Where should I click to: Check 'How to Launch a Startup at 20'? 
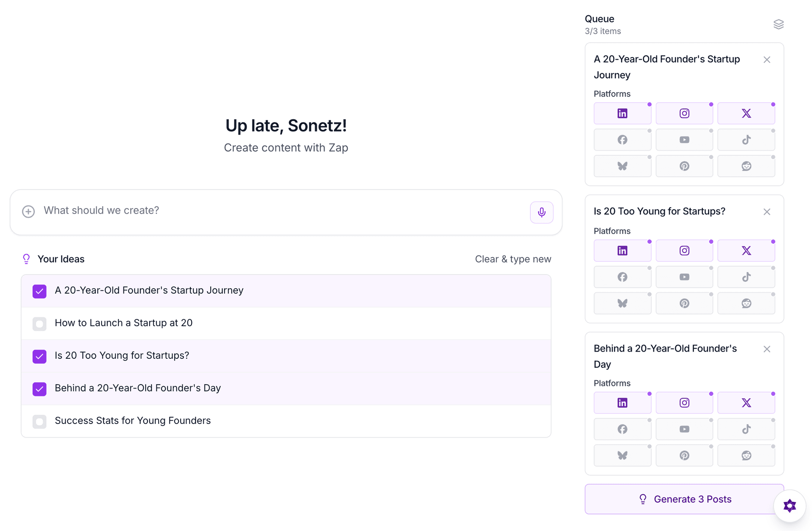[39, 324]
